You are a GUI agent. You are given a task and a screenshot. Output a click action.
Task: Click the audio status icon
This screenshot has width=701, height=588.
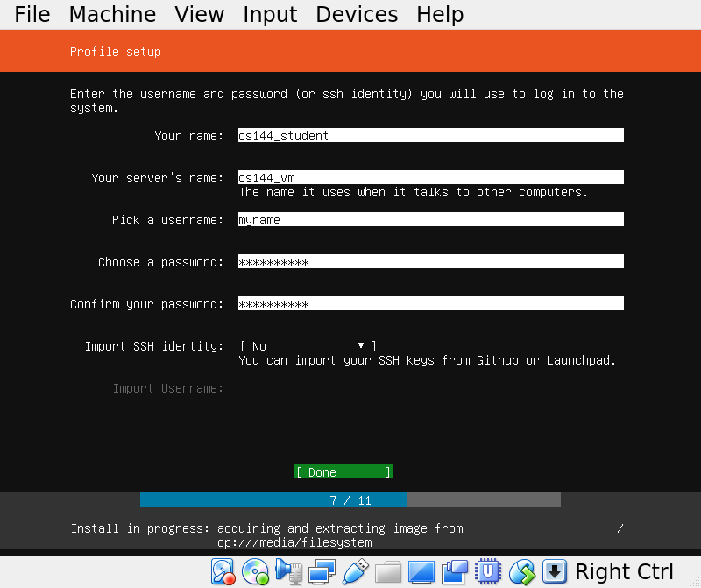point(288,572)
